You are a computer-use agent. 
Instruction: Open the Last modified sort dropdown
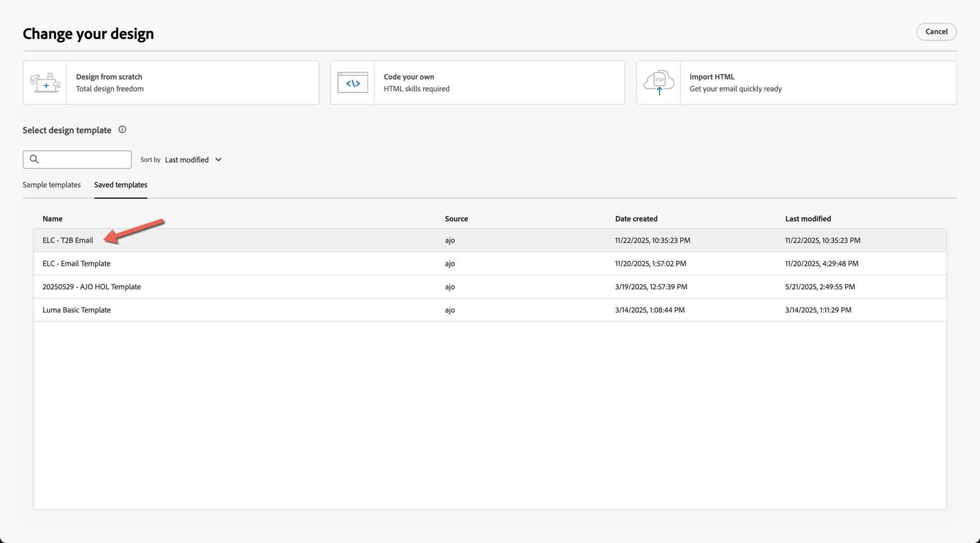[193, 160]
